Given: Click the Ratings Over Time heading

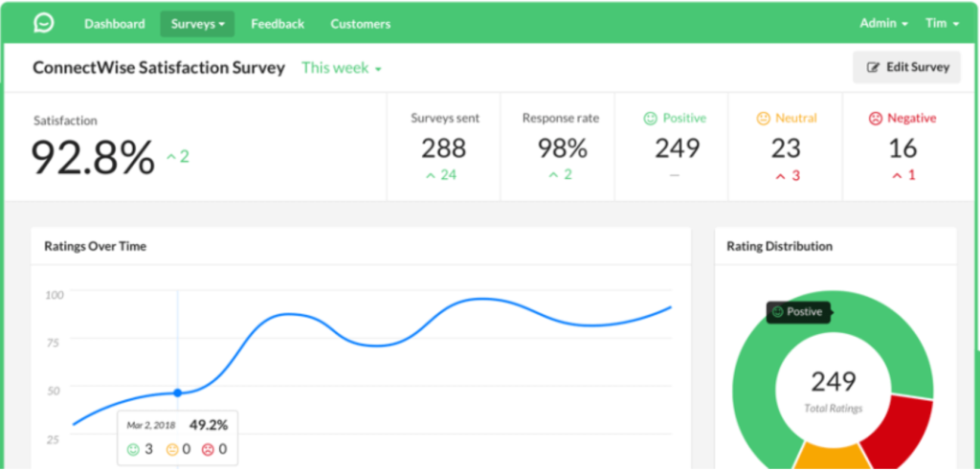Looking at the screenshot, I should pyautogui.click(x=95, y=246).
